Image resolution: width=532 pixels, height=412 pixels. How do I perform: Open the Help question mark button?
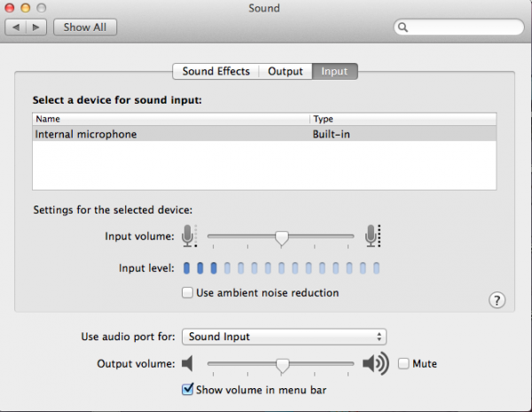(x=497, y=300)
